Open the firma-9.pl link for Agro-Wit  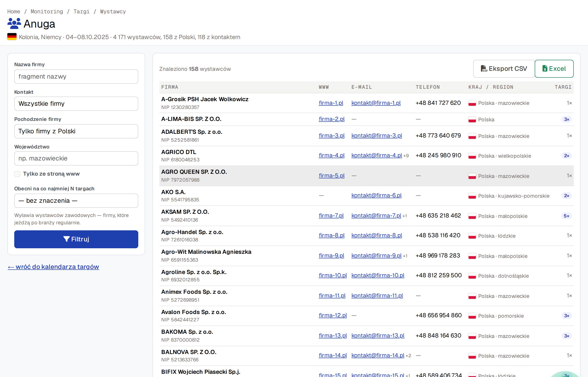tap(331, 255)
